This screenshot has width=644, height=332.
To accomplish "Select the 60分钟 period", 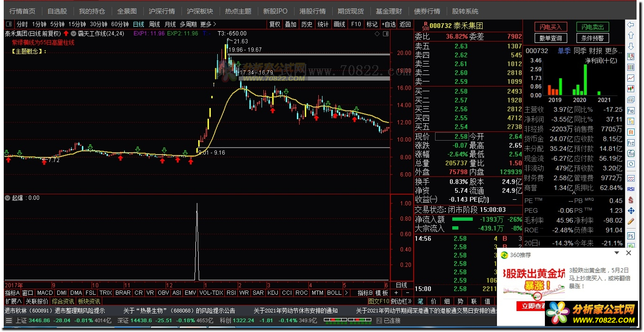I will [x=120, y=24].
